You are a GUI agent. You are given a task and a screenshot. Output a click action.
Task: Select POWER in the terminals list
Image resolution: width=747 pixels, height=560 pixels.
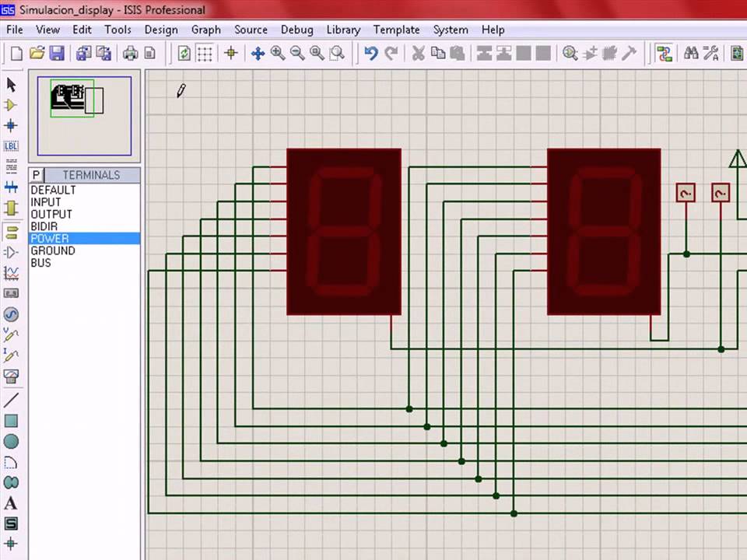coord(85,239)
